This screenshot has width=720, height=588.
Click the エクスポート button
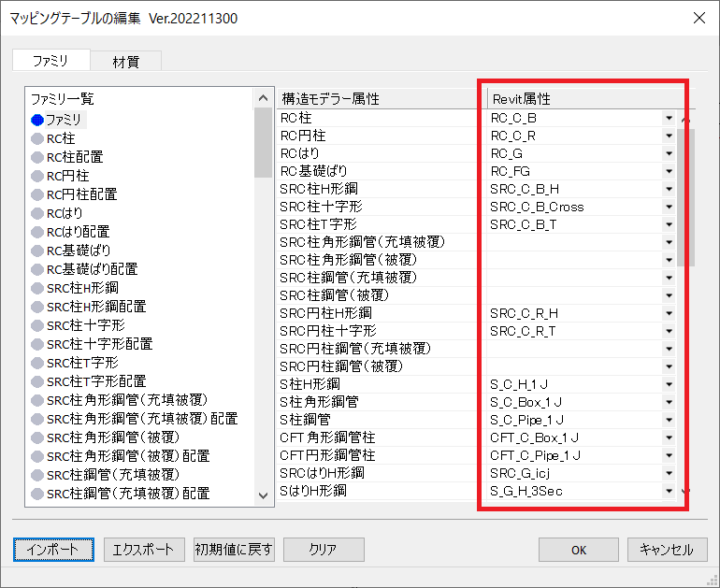[x=144, y=550]
